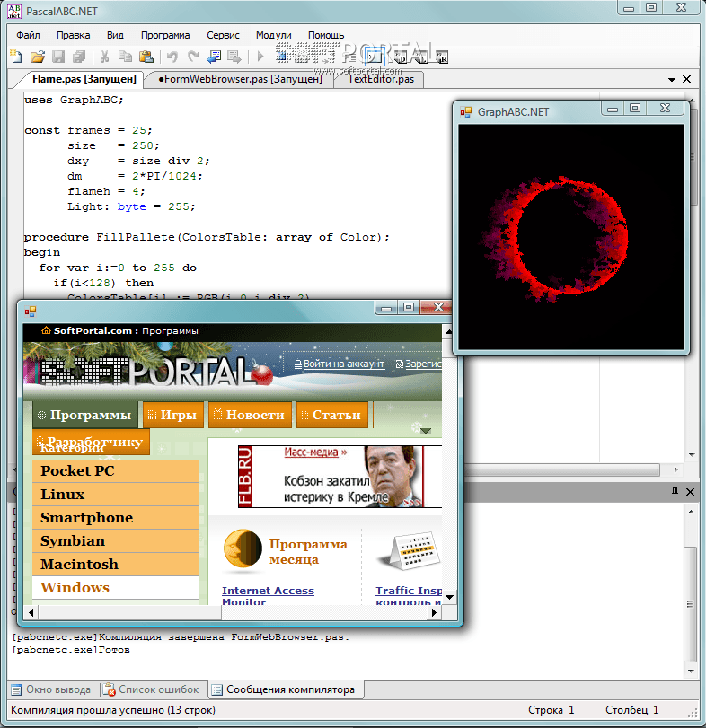Viewport: 706px width, 728px height.
Task: Close the bottom compiler panel
Action: coord(690,492)
